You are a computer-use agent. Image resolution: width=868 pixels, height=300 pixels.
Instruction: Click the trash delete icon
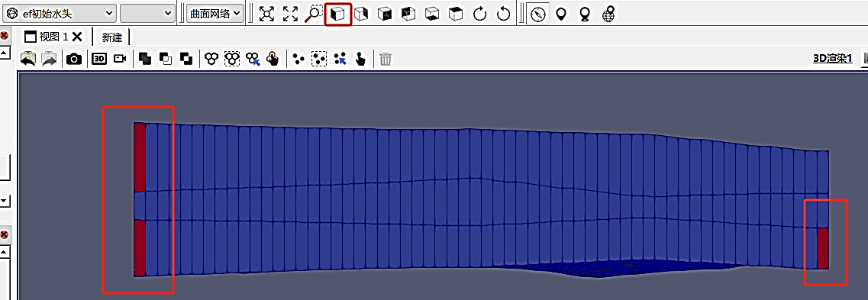click(386, 59)
